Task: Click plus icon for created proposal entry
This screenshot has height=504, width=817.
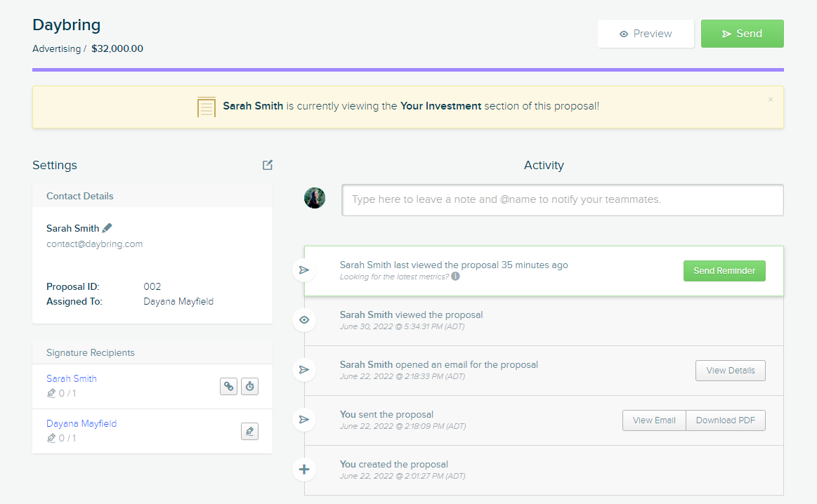Action: pos(304,469)
